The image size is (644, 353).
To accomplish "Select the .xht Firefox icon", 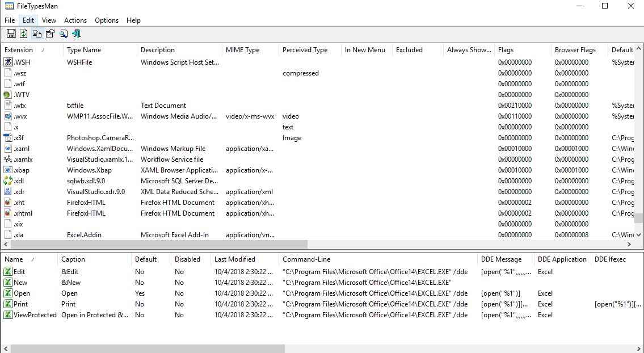I will [8, 203].
